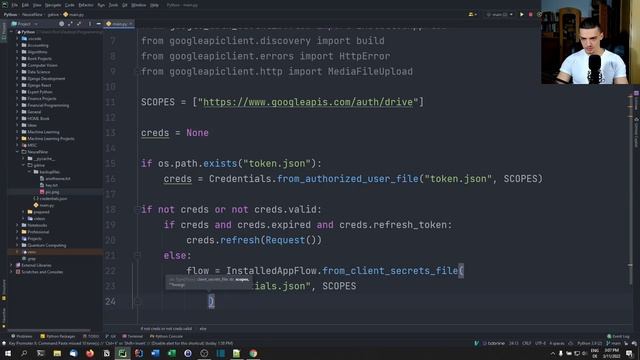Expand the Accounting folder
The image size is (640, 360).
click(18, 45)
